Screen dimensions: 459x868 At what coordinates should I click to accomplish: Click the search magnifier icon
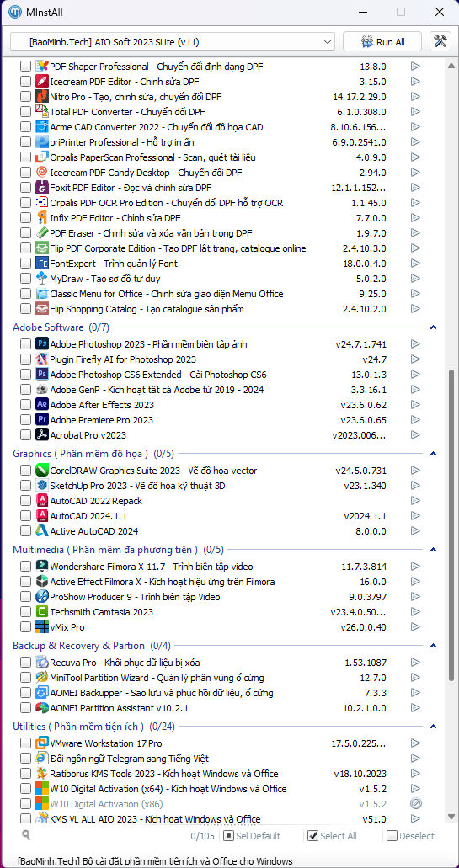click(27, 835)
